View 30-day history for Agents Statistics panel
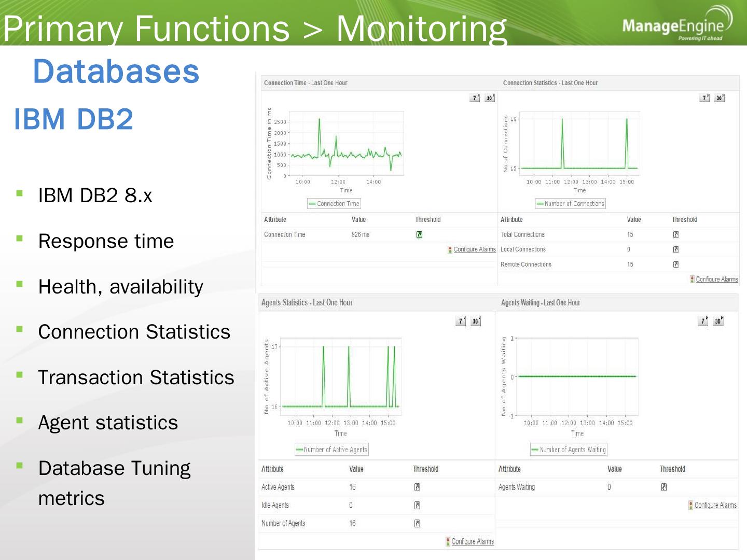The image size is (747, 560). tap(476, 321)
